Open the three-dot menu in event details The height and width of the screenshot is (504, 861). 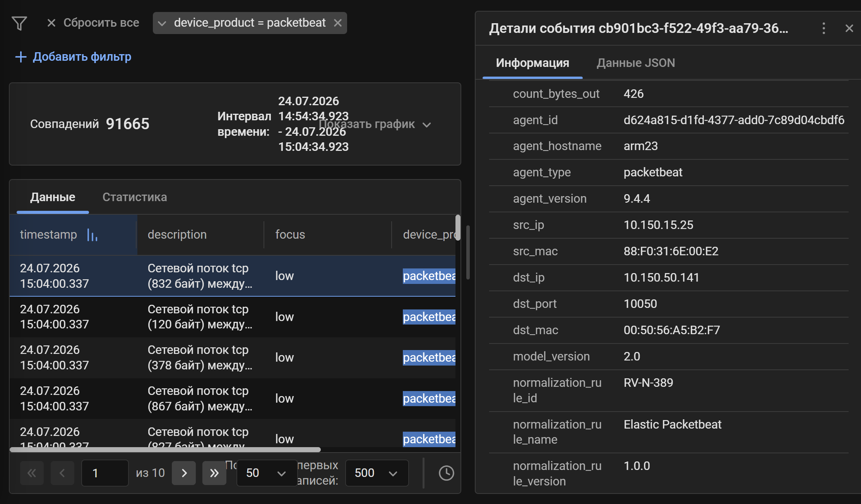click(x=823, y=28)
